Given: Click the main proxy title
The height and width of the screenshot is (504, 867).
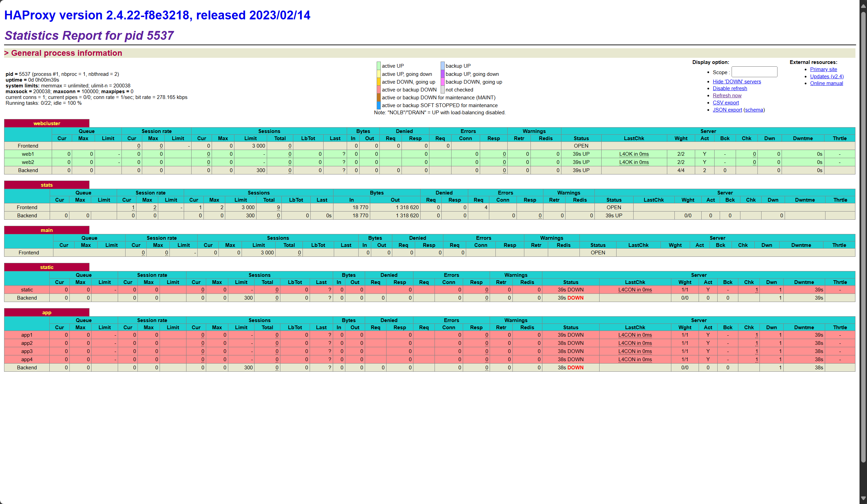Looking at the screenshot, I should click(x=47, y=230).
